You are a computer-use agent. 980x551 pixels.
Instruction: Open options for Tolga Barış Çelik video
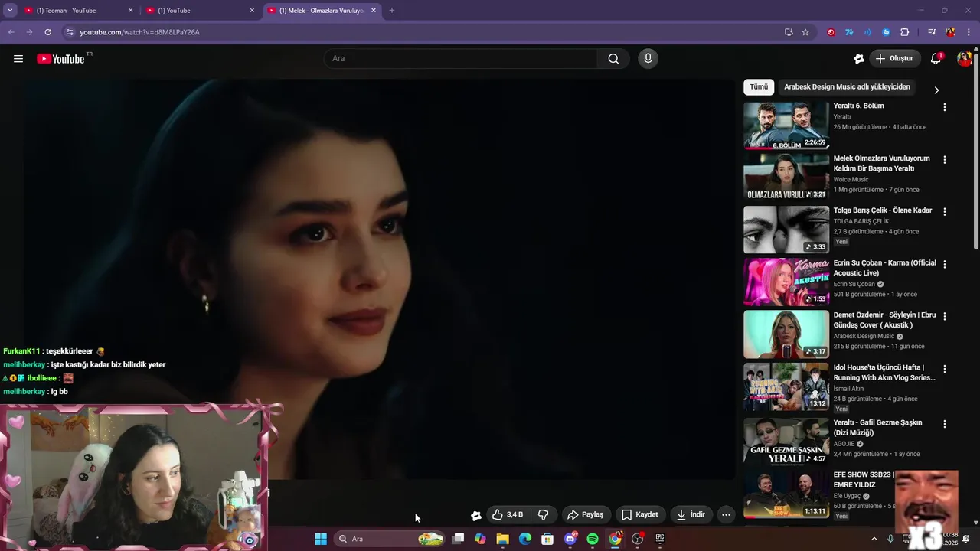[944, 212]
